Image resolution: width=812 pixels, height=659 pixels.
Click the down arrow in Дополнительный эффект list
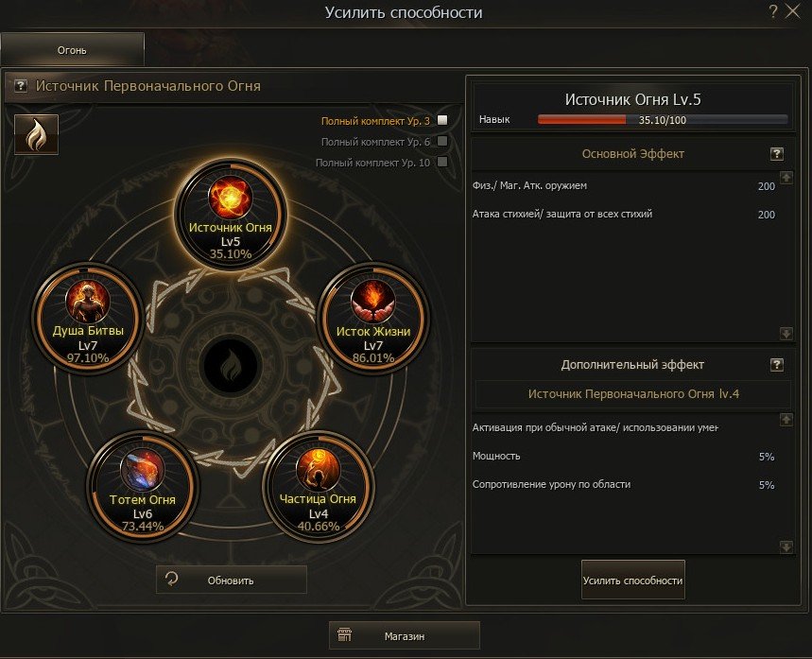click(x=786, y=547)
